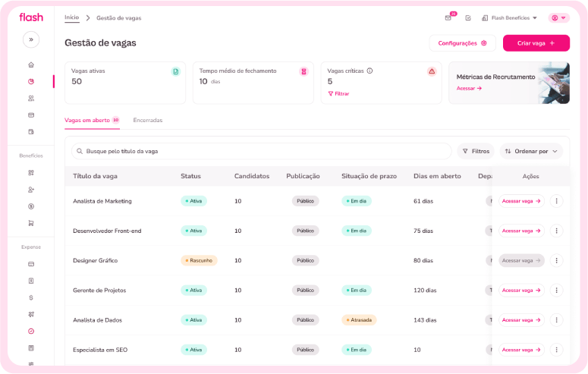Expand the sidebar with double-chevron button
This screenshot has width=588, height=374.
[x=31, y=39]
